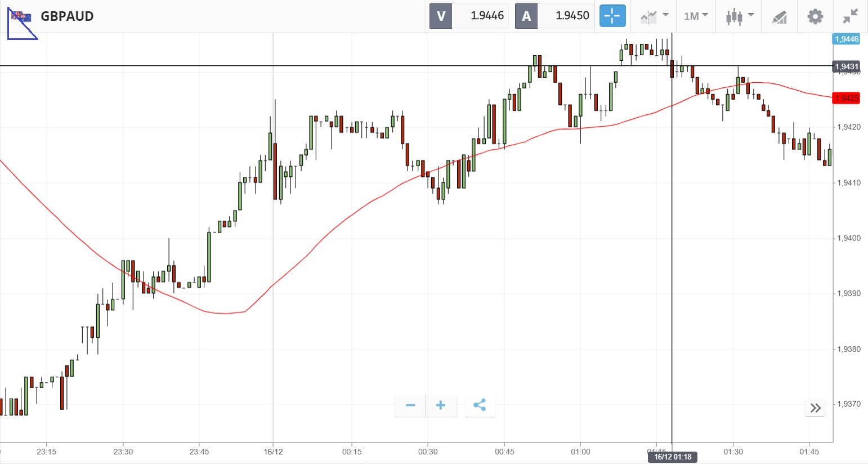Click the V sell price 1.9446 button

point(469,16)
